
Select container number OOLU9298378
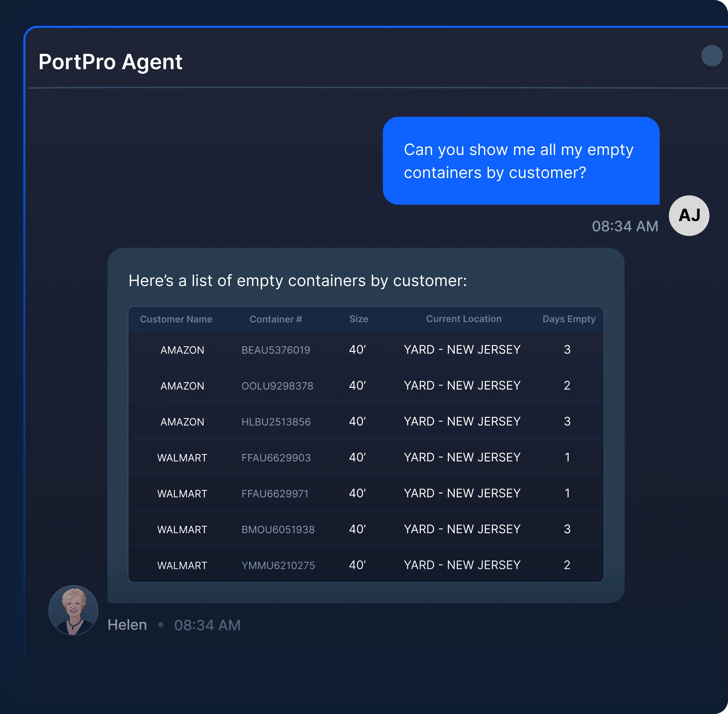click(277, 386)
